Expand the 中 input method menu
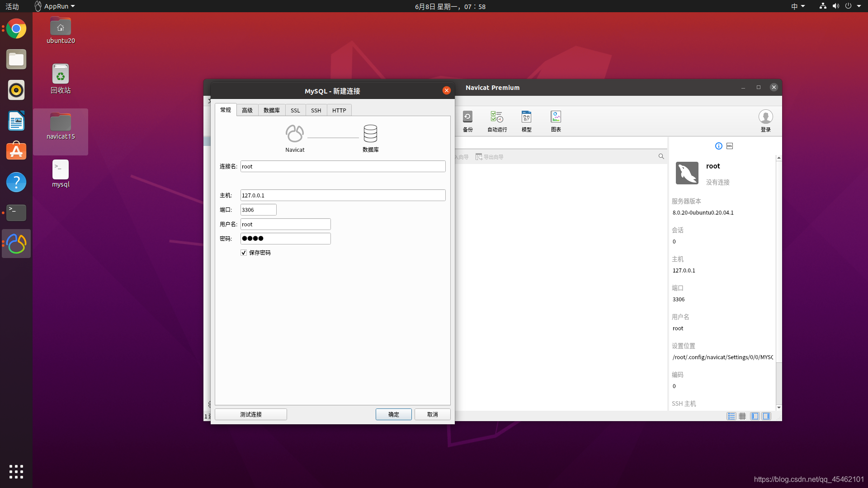Screen dimensions: 868x488 tap(797, 6)
